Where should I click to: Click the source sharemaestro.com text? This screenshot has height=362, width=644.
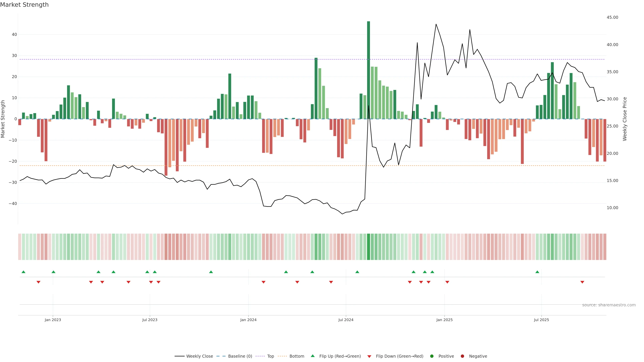[609, 305]
